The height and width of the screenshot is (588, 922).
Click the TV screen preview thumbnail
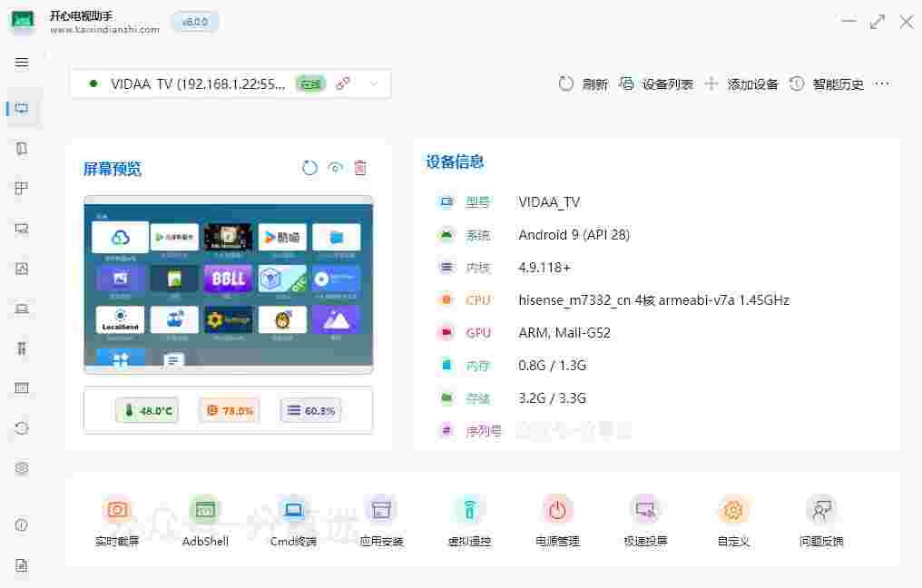tap(228, 284)
